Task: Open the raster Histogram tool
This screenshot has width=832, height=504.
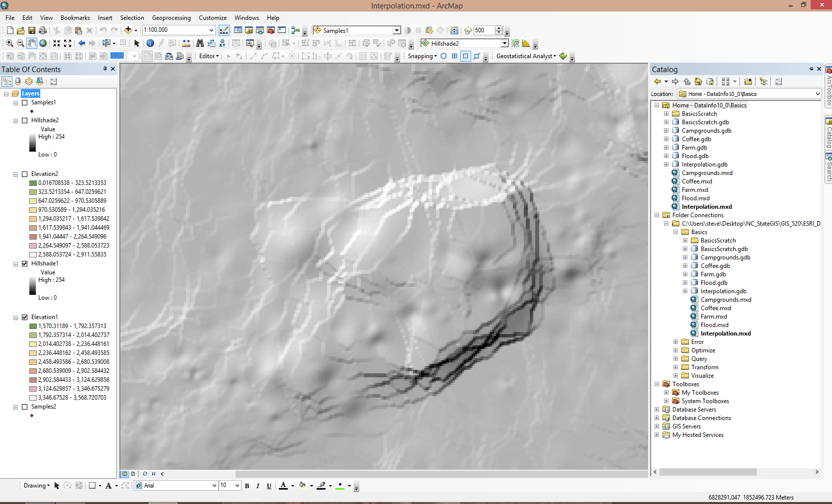Action: pos(526,43)
